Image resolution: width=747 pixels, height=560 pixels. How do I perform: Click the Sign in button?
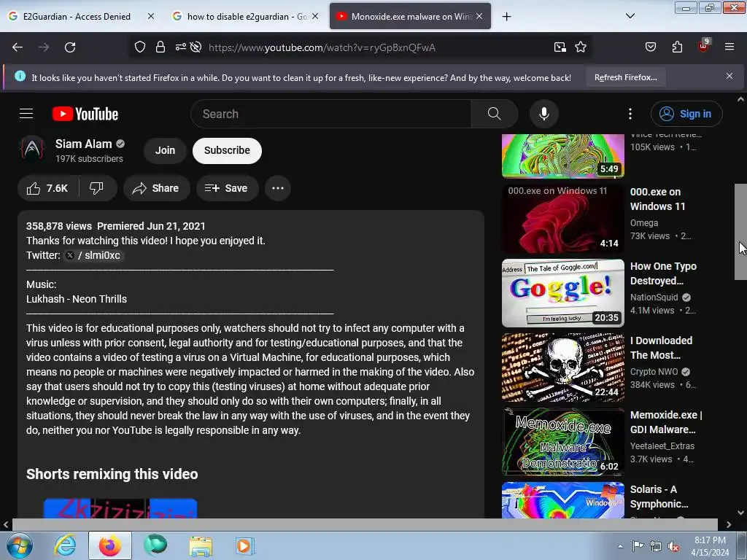coord(686,114)
